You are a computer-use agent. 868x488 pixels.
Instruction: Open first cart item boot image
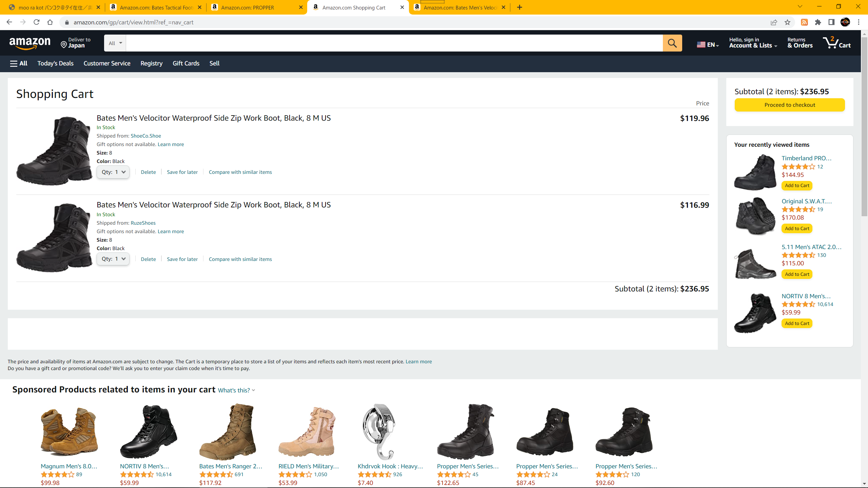click(x=54, y=150)
